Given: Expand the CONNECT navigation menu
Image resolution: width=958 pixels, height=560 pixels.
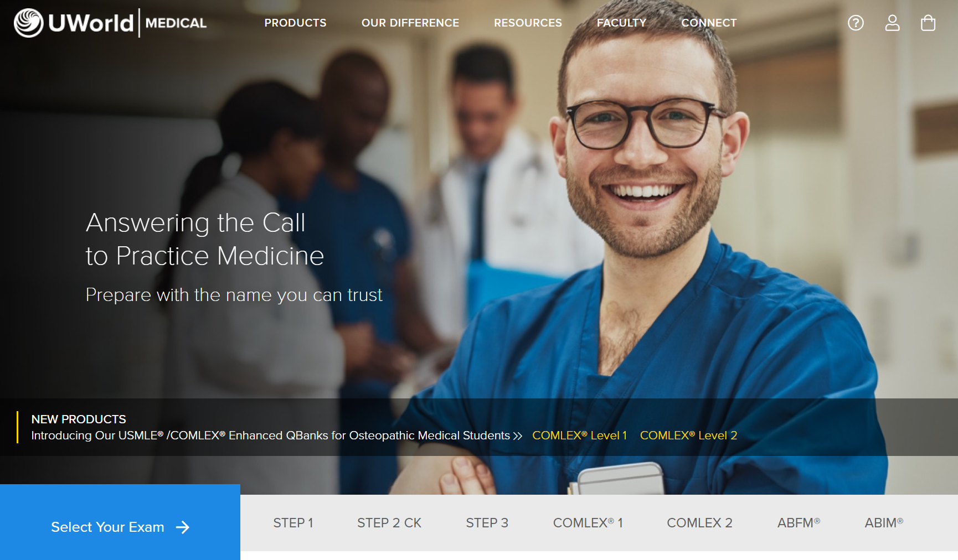Looking at the screenshot, I should tap(709, 23).
